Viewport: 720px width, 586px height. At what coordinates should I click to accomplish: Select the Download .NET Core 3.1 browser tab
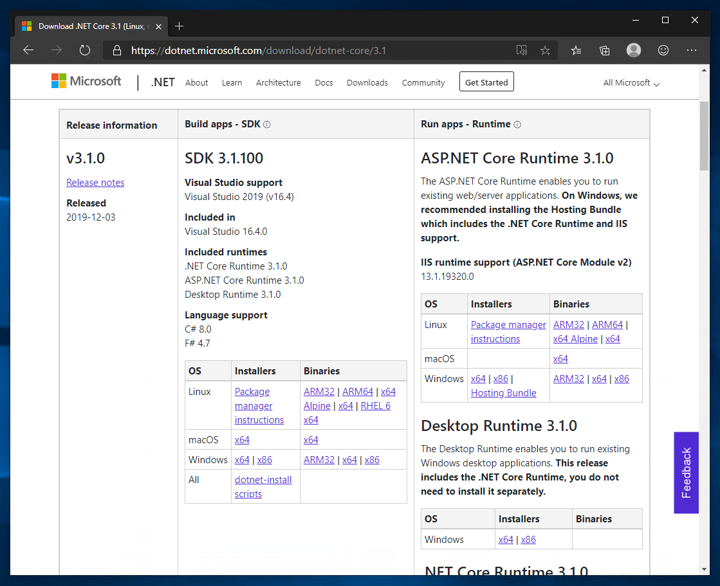pyautogui.click(x=91, y=26)
